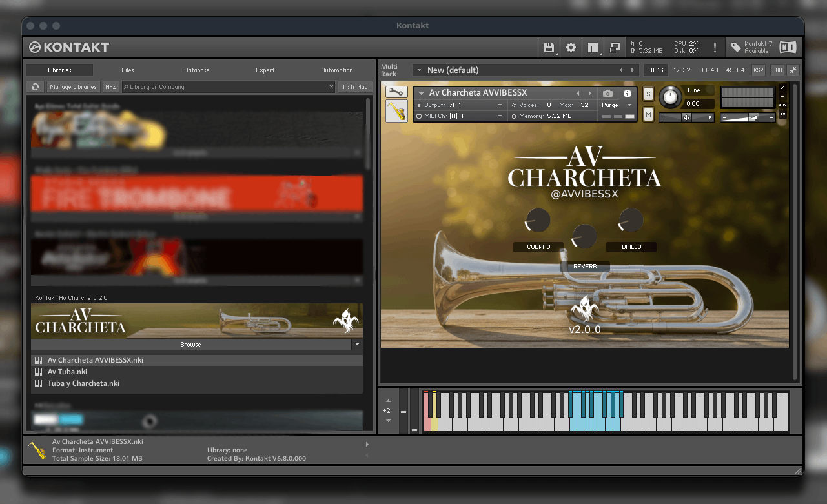Select rack page 33-48

(x=708, y=70)
